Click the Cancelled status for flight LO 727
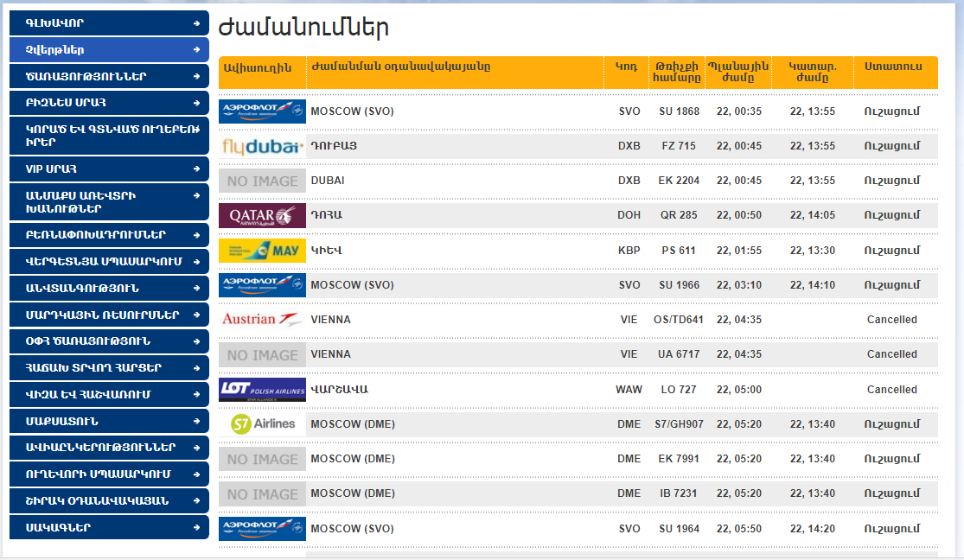This screenshot has height=560, width=964. pos(891,390)
